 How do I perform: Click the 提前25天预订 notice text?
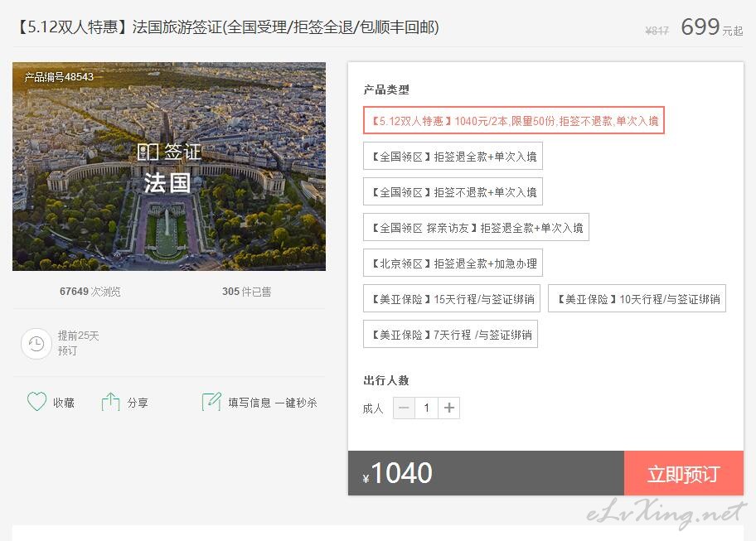coord(78,343)
